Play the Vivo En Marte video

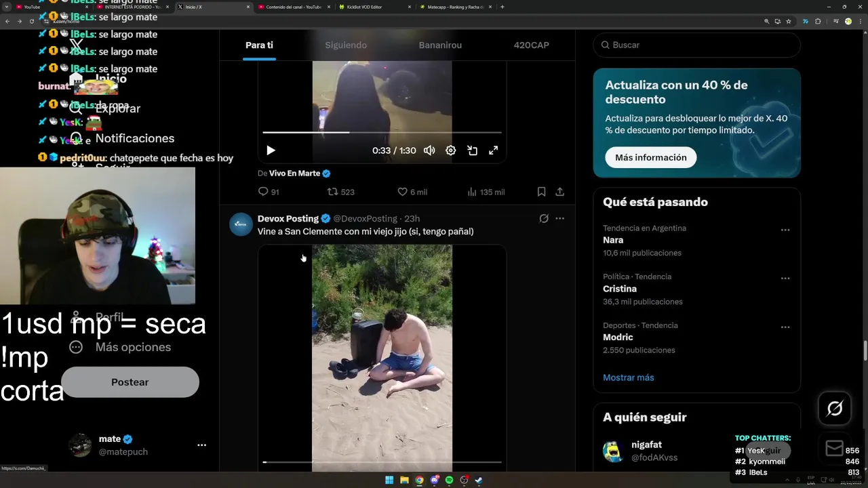(271, 150)
